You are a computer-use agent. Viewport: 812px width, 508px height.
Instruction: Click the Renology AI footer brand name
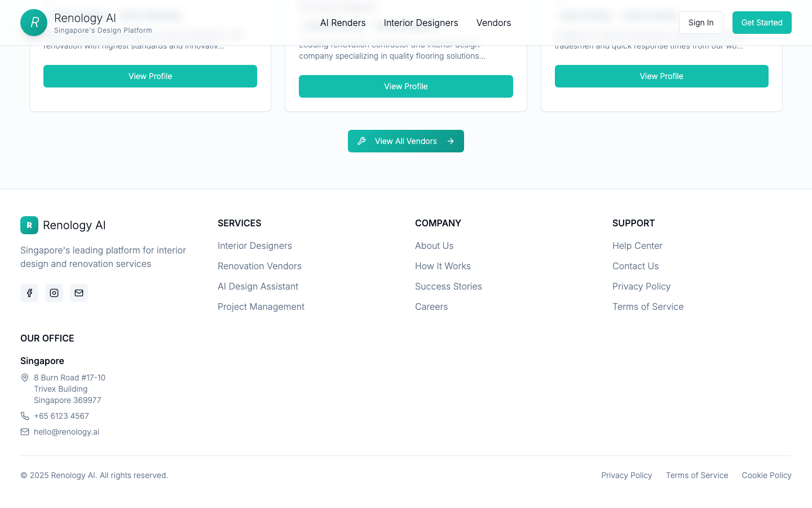(x=74, y=225)
